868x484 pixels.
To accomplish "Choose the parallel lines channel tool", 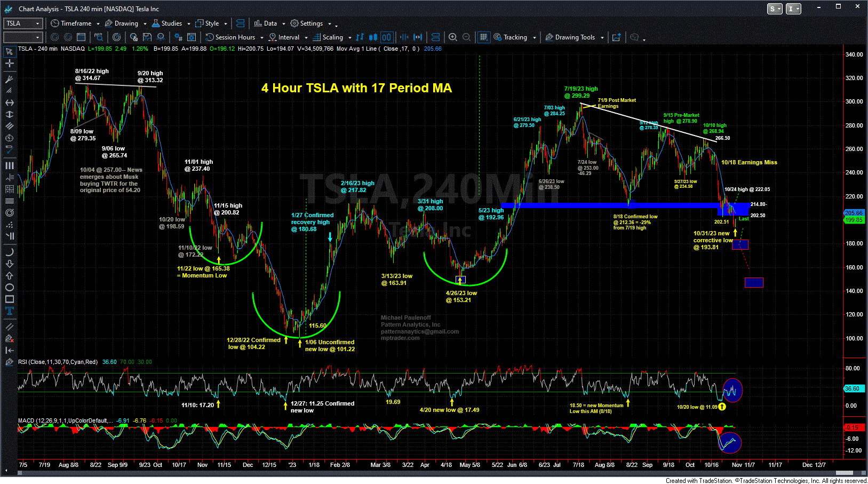I will pos(9,126).
